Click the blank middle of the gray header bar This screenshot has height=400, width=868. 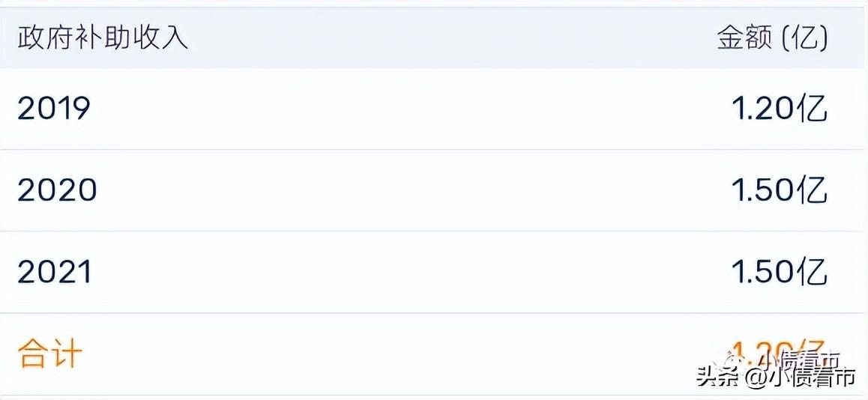click(x=450, y=38)
